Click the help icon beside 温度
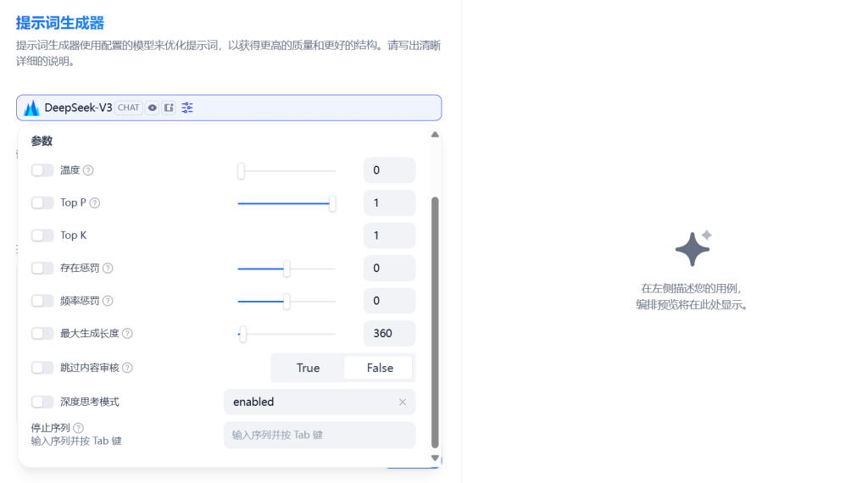Screen dimensions: 868x483 pos(88,170)
